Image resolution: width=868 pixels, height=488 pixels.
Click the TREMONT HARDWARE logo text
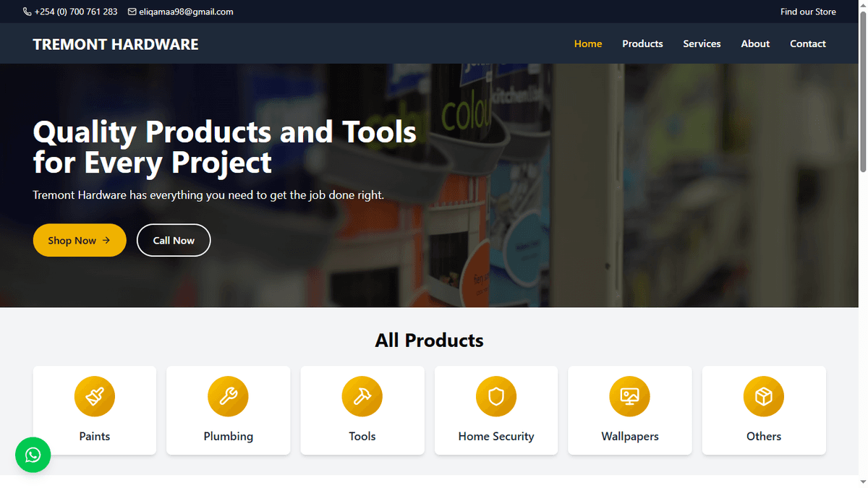click(x=116, y=44)
